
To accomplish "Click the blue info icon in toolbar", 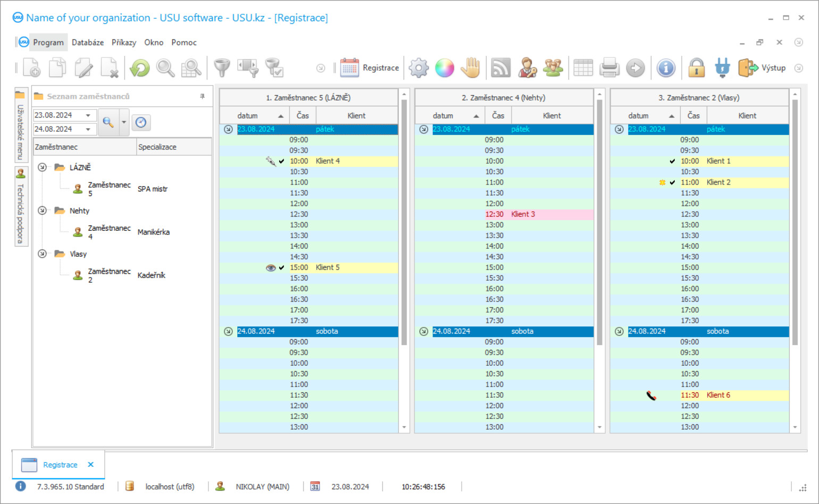I will [x=666, y=68].
